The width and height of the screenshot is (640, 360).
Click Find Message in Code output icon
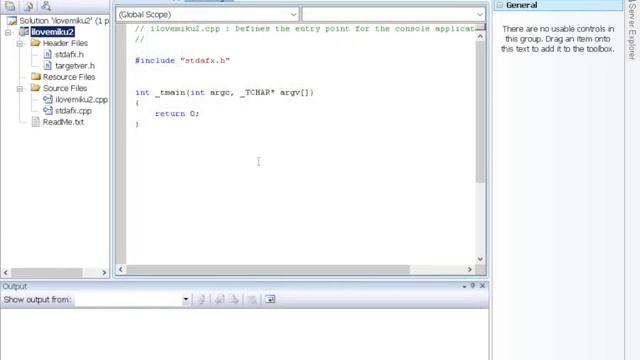pyautogui.click(x=202, y=300)
